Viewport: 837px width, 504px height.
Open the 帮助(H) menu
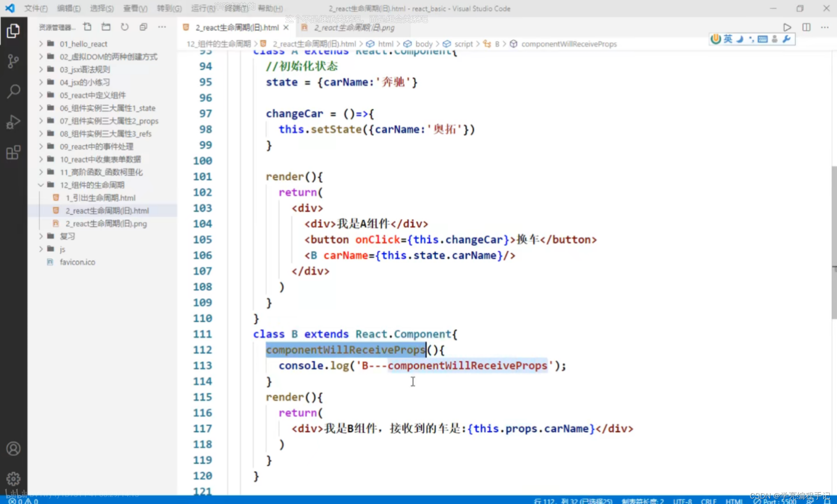270,8
